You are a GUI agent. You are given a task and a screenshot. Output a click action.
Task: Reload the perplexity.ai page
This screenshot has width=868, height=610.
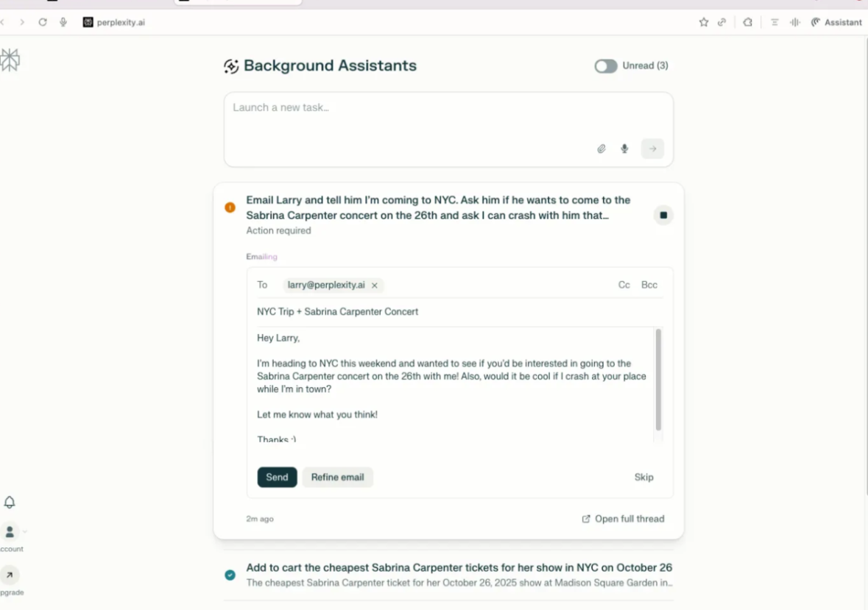pos(43,22)
